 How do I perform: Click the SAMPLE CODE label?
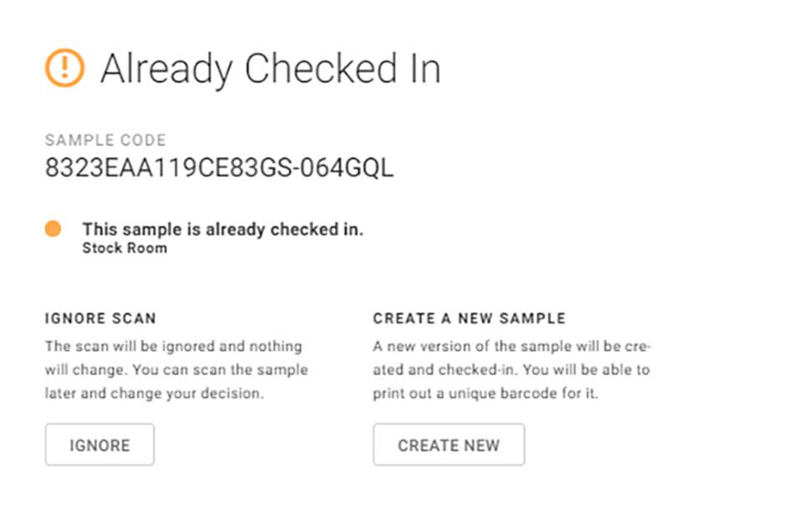106,139
